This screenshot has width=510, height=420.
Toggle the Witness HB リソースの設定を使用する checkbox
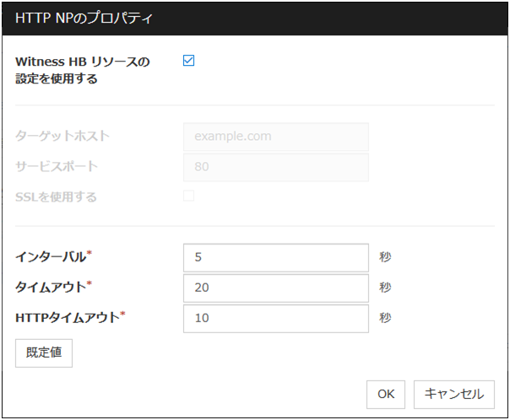click(x=189, y=62)
